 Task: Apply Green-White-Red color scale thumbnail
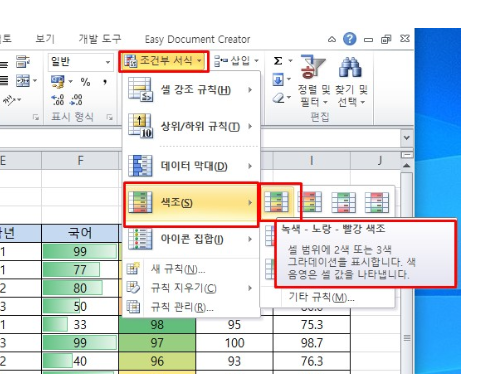344,202
